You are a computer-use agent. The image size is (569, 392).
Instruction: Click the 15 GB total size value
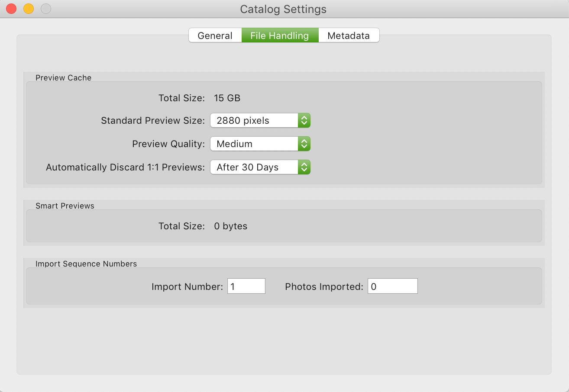coord(227,98)
